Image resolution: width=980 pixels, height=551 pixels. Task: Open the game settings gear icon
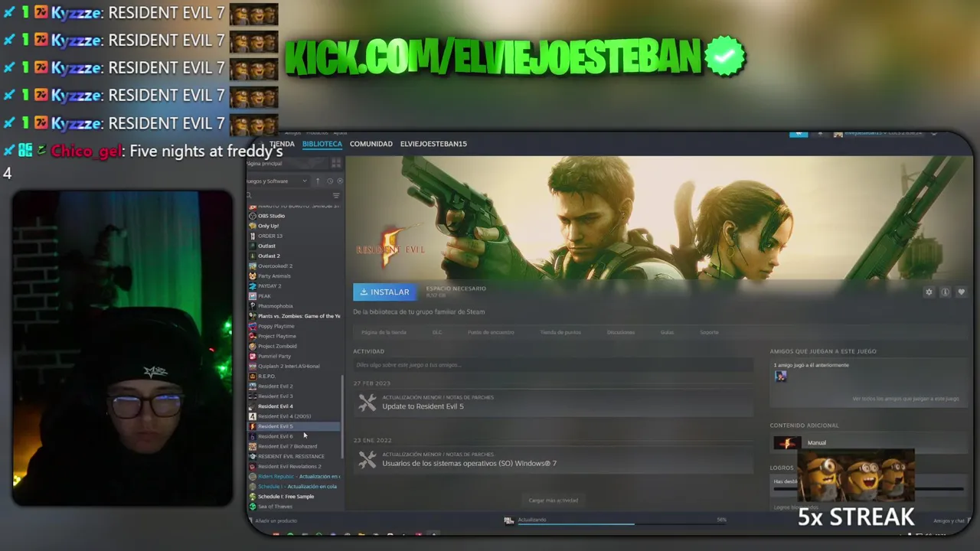click(929, 292)
